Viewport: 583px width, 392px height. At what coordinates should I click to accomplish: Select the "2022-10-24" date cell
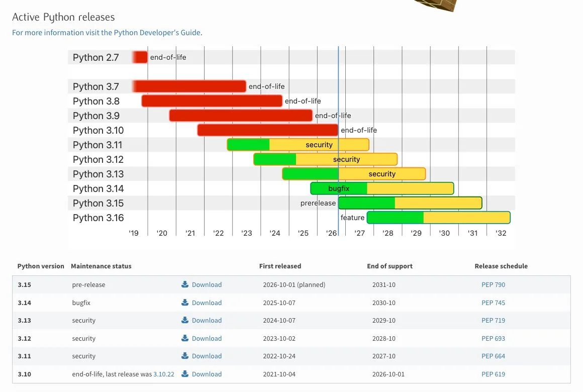pyautogui.click(x=279, y=356)
